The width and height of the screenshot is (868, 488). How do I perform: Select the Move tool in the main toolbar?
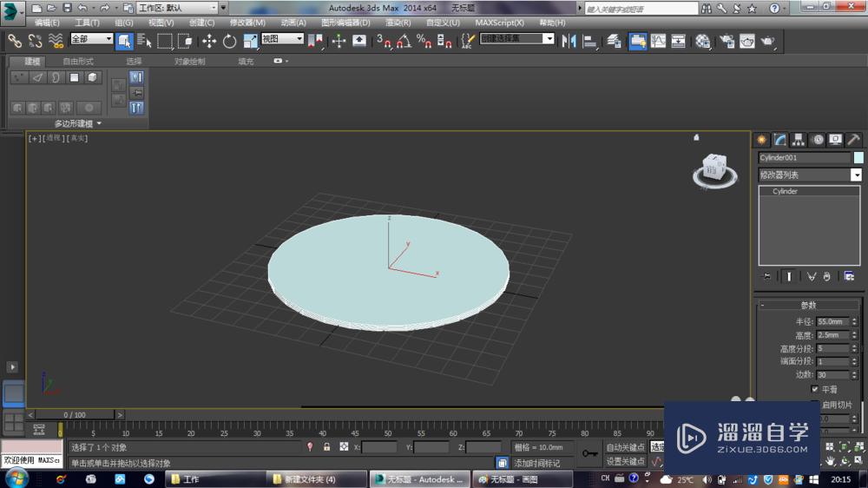(x=209, y=41)
